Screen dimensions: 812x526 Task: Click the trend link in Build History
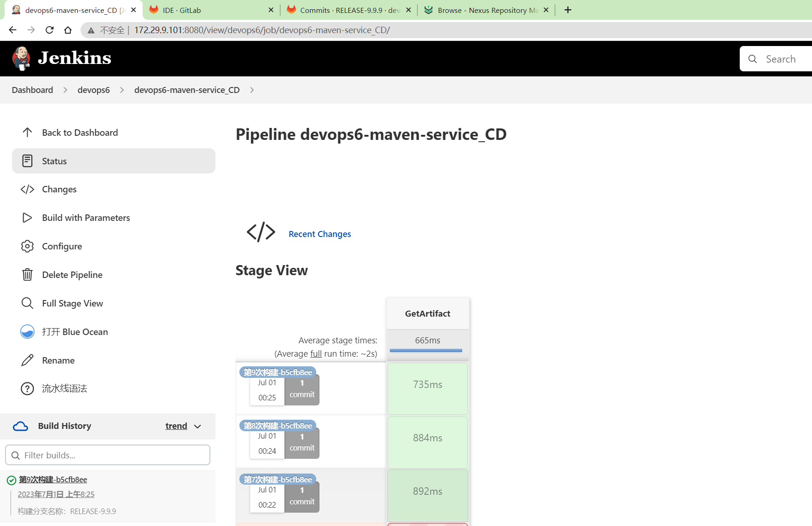(x=176, y=426)
